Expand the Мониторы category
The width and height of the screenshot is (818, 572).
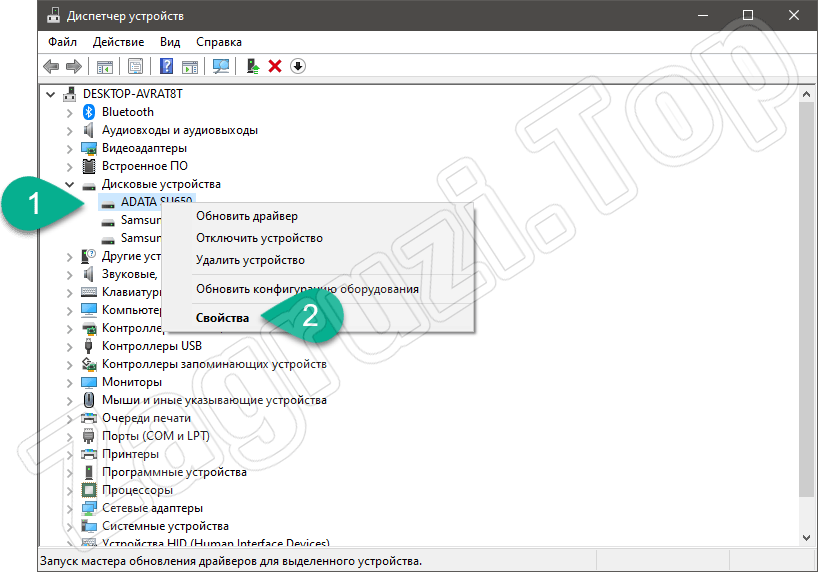(69, 382)
